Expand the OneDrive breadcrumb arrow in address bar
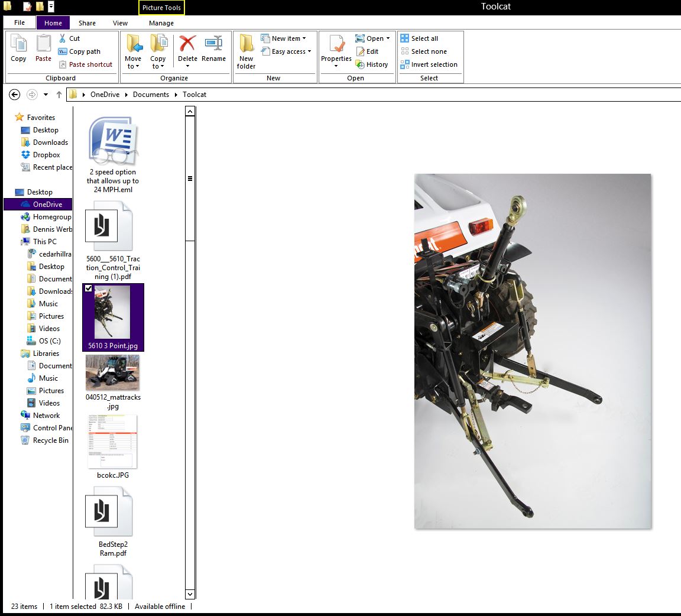The height and width of the screenshot is (616, 681). coord(127,95)
